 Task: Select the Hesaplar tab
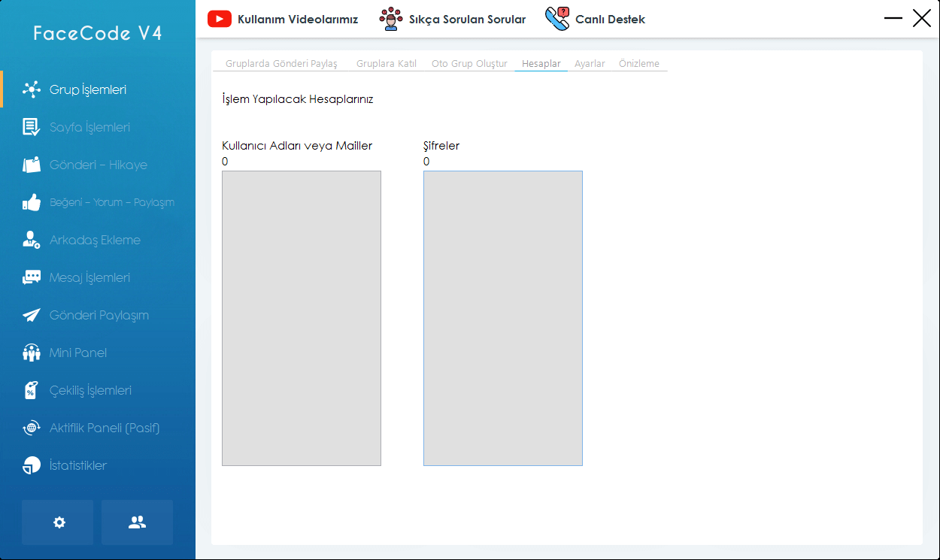(541, 64)
